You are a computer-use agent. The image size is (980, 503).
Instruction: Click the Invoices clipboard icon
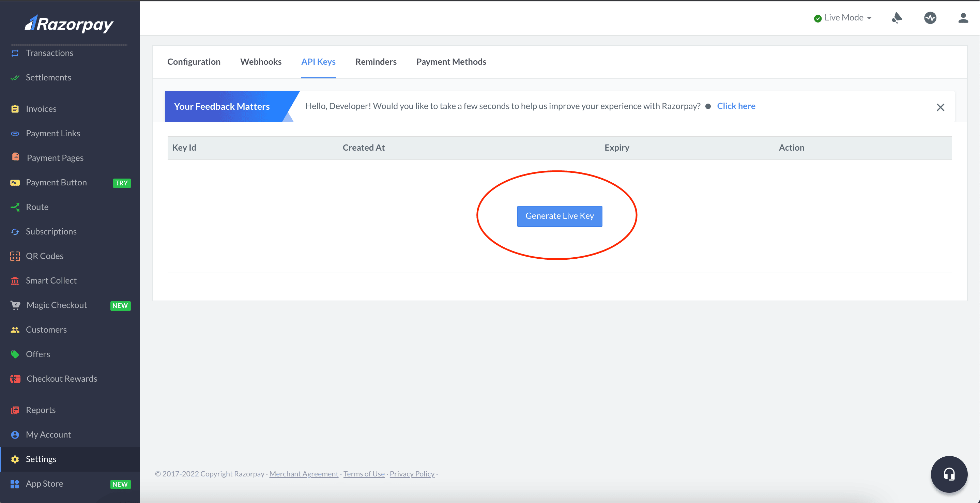click(x=15, y=109)
